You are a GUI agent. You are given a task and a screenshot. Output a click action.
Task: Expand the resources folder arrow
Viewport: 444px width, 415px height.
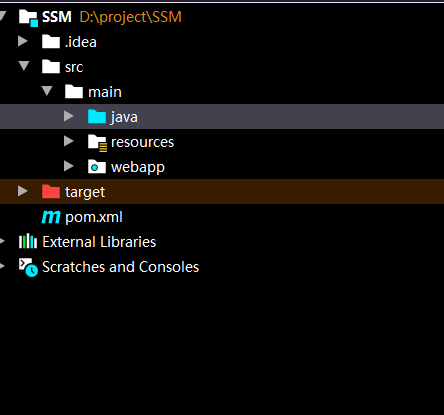69,141
